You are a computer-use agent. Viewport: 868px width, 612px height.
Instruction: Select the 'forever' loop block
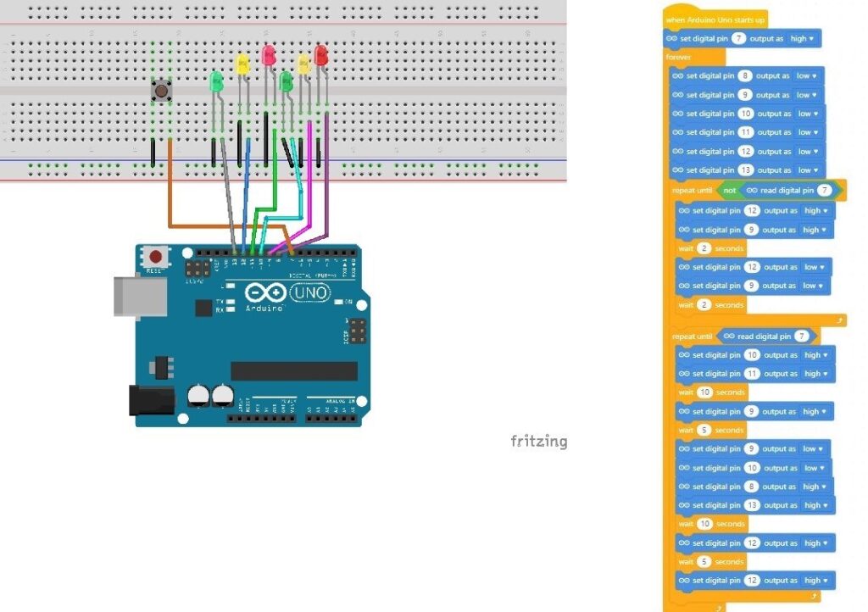coord(679,58)
